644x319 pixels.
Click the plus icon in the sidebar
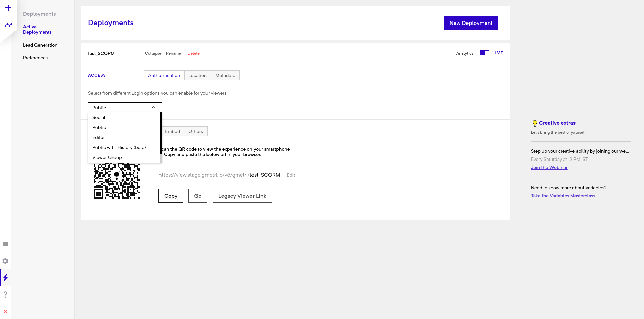[8, 8]
